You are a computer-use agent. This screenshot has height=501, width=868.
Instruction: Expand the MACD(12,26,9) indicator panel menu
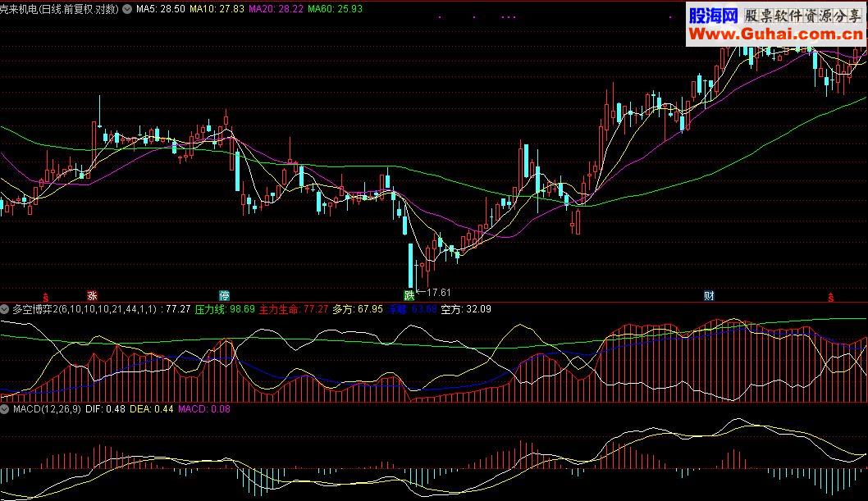point(4,409)
